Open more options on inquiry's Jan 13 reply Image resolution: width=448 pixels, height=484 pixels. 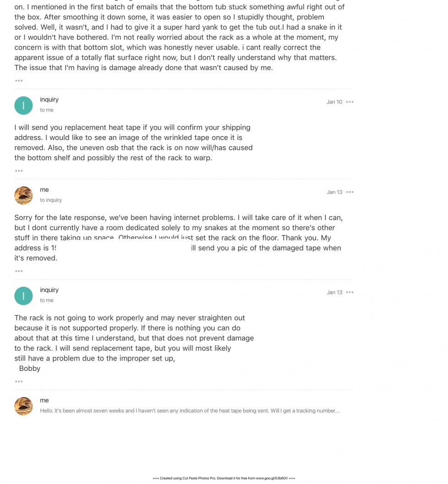[x=350, y=292]
